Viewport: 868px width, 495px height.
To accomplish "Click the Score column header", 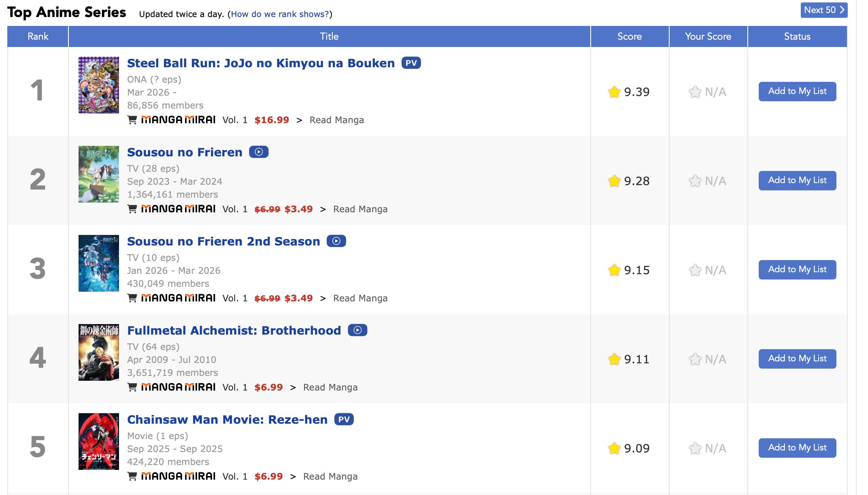I will tap(629, 36).
